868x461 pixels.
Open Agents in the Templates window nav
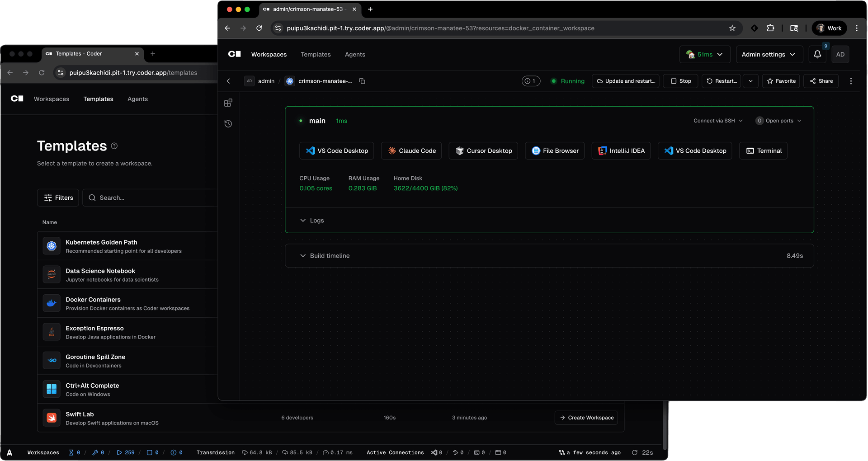pyautogui.click(x=137, y=99)
